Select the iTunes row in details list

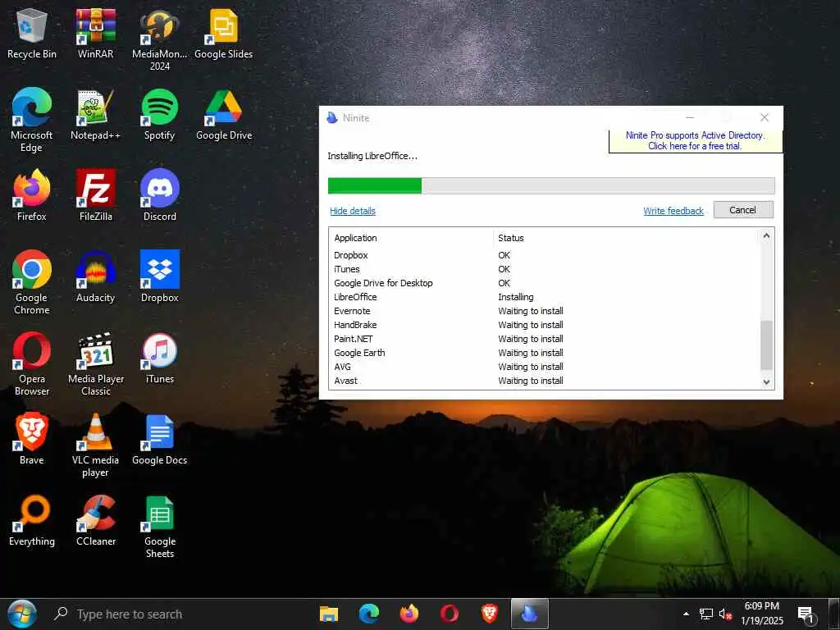545,269
